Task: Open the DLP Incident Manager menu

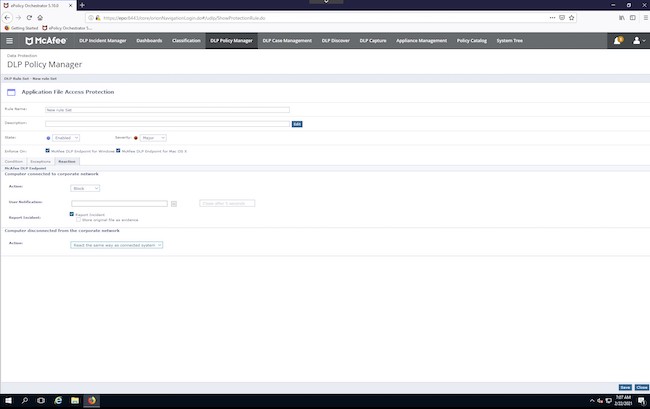Action: [103, 41]
